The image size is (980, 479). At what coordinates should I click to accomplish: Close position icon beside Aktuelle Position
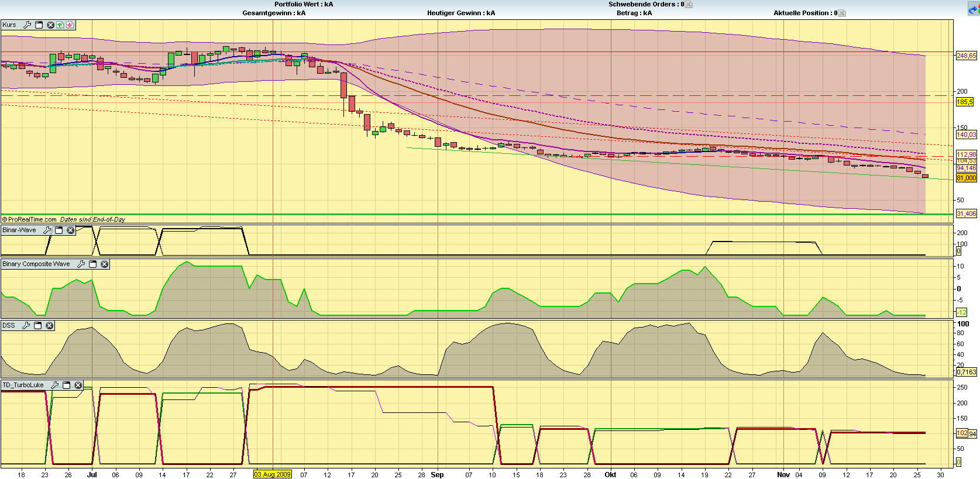(841, 13)
